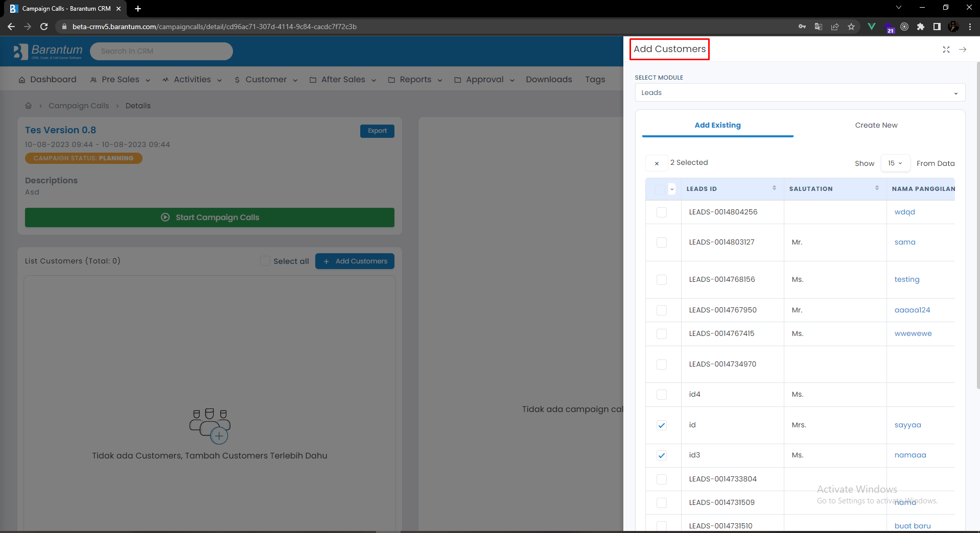The height and width of the screenshot is (533, 980).
Task: Click the browser forward arrow
Action: coord(28,27)
